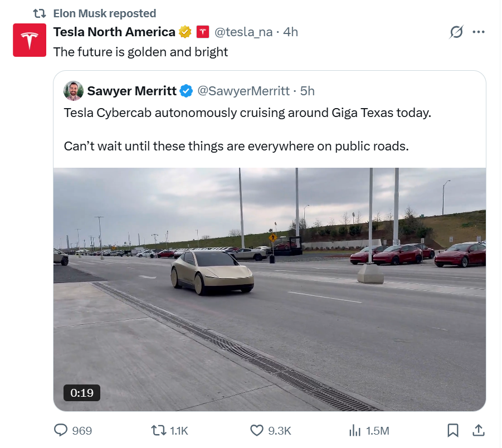The image size is (502, 448).
Task: Open the @tesla_na handle link
Action: click(243, 32)
